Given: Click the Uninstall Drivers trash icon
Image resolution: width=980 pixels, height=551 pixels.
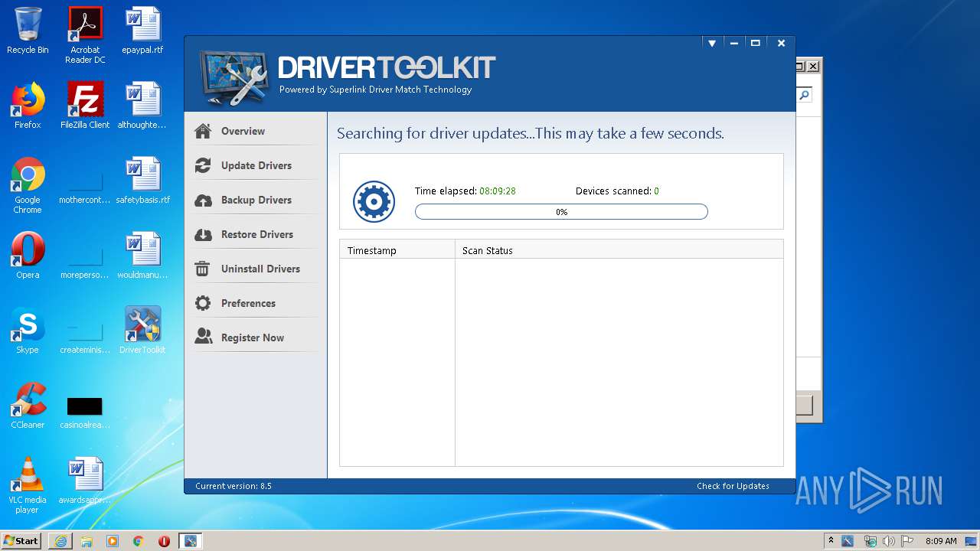Looking at the screenshot, I should pyautogui.click(x=203, y=269).
